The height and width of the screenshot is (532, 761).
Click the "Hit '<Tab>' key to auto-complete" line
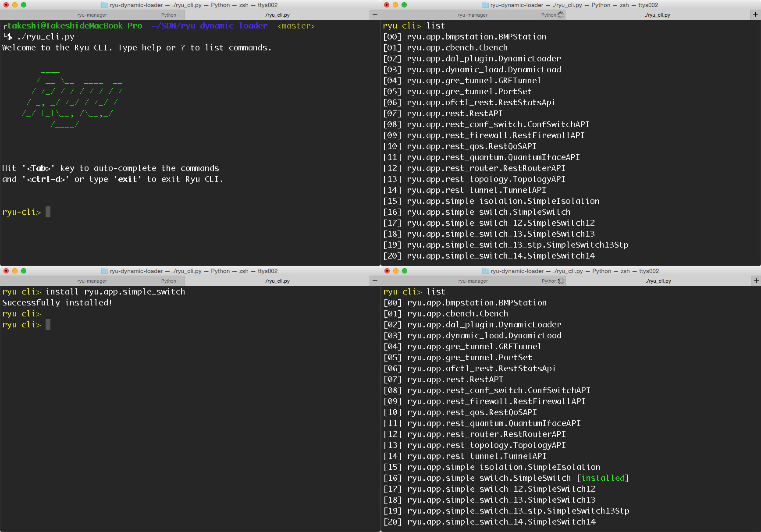pyautogui.click(x=110, y=168)
